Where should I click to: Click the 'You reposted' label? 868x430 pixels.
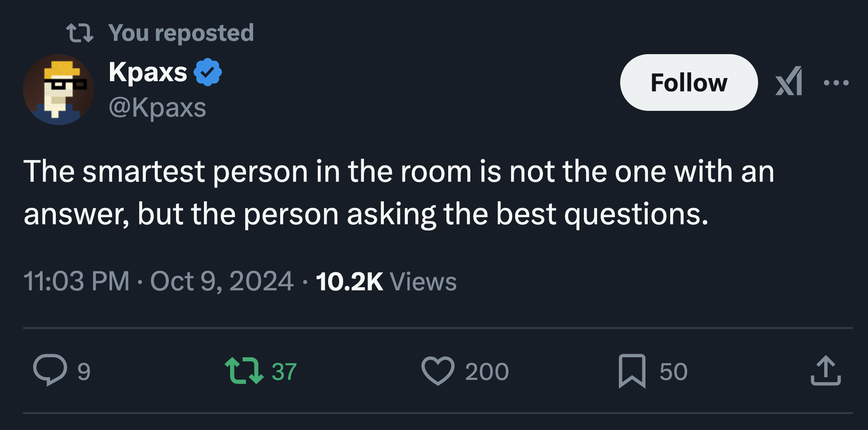(x=181, y=33)
